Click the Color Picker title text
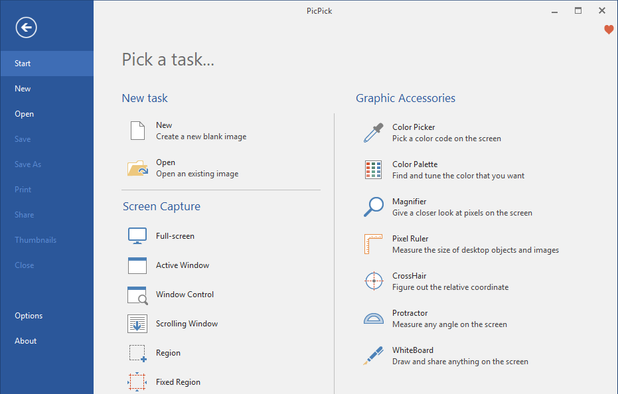Viewport: 618px width, 394px height. click(x=413, y=127)
